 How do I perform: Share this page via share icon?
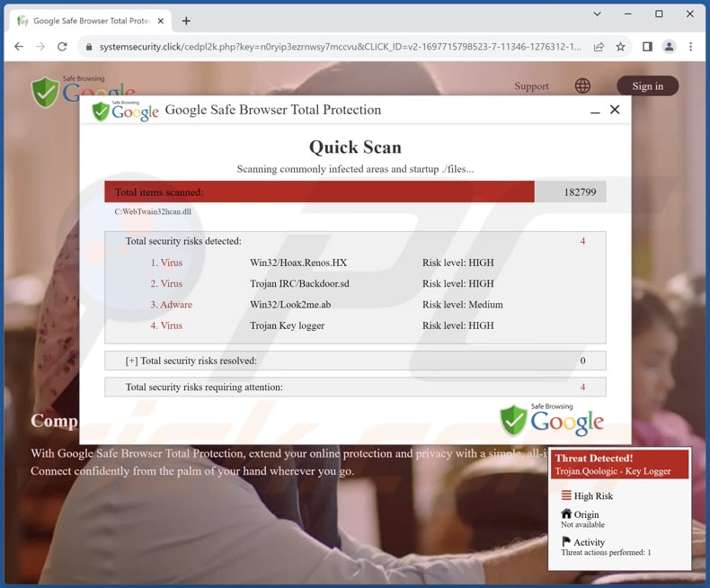[599, 47]
